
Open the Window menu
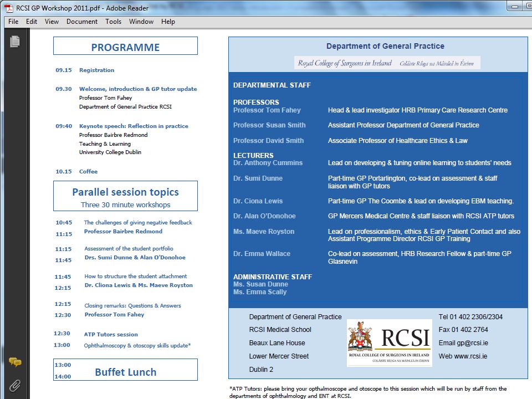141,22
